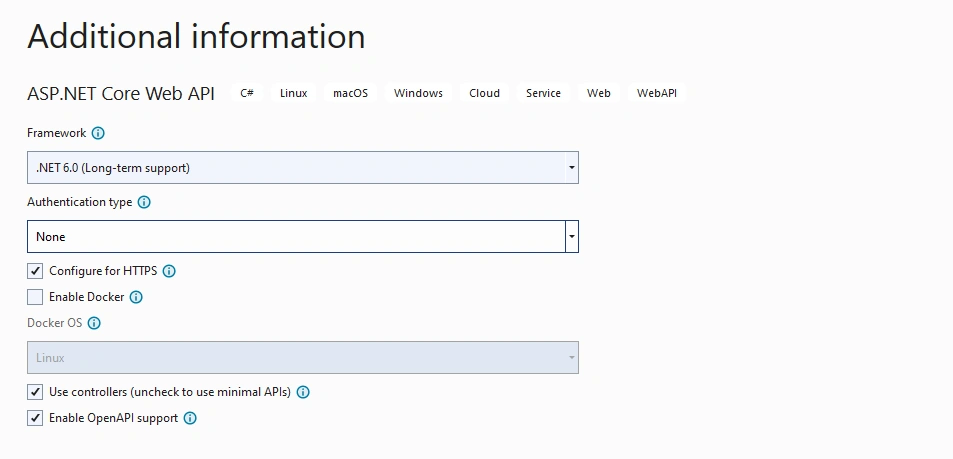Click the Enable Docker label text
Viewport: 953px width, 459px height.
(x=87, y=297)
